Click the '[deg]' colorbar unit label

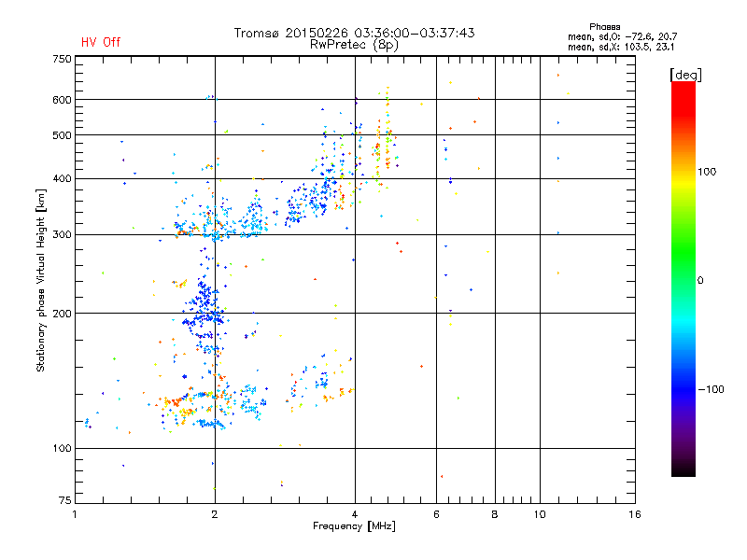coord(685,75)
